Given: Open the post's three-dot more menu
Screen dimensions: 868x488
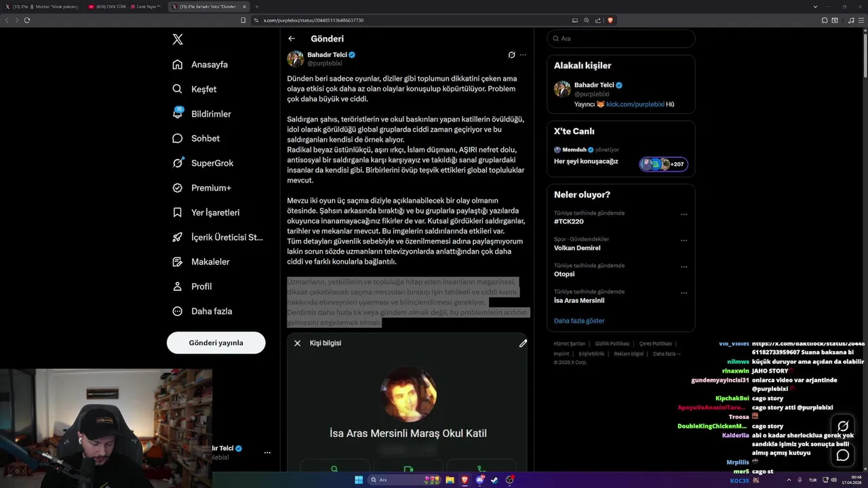Looking at the screenshot, I should click(x=523, y=55).
